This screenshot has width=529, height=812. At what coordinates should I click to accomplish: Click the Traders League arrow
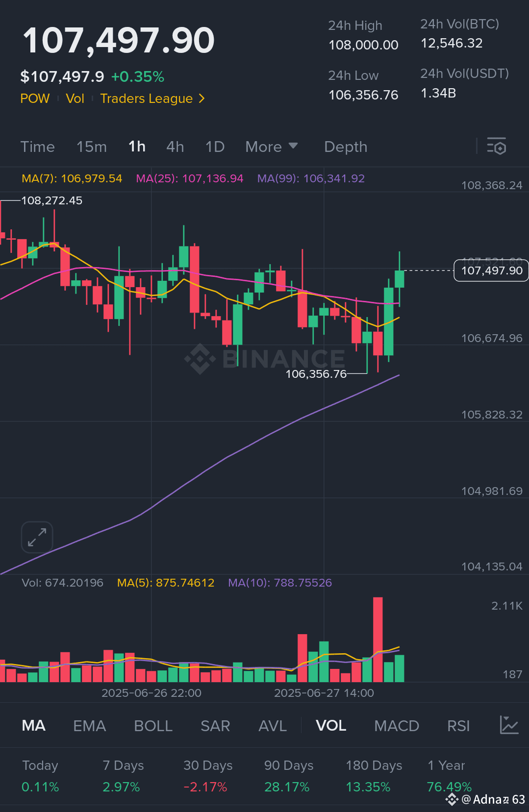202,98
